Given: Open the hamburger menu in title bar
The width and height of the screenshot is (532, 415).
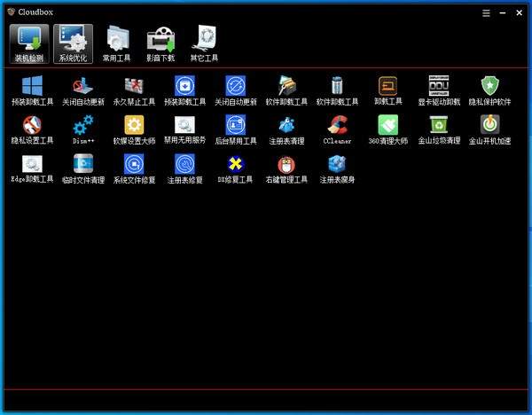Looking at the screenshot, I should pos(486,12).
